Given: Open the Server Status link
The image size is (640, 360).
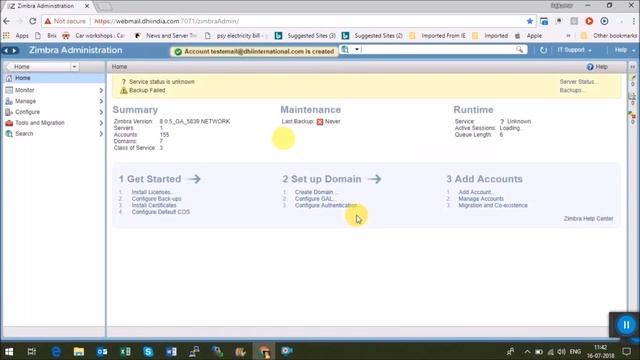Looking at the screenshot, I should click(x=579, y=82).
